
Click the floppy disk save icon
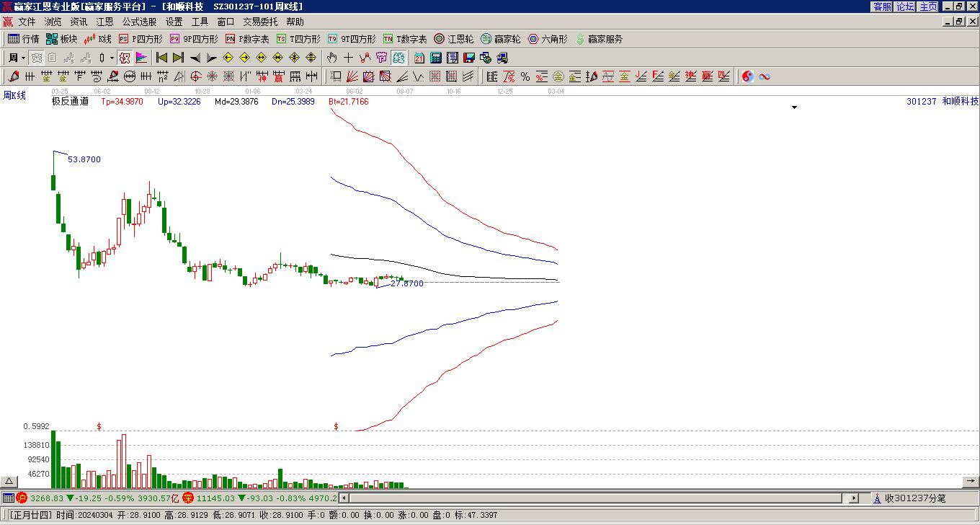pyautogui.click(x=469, y=58)
